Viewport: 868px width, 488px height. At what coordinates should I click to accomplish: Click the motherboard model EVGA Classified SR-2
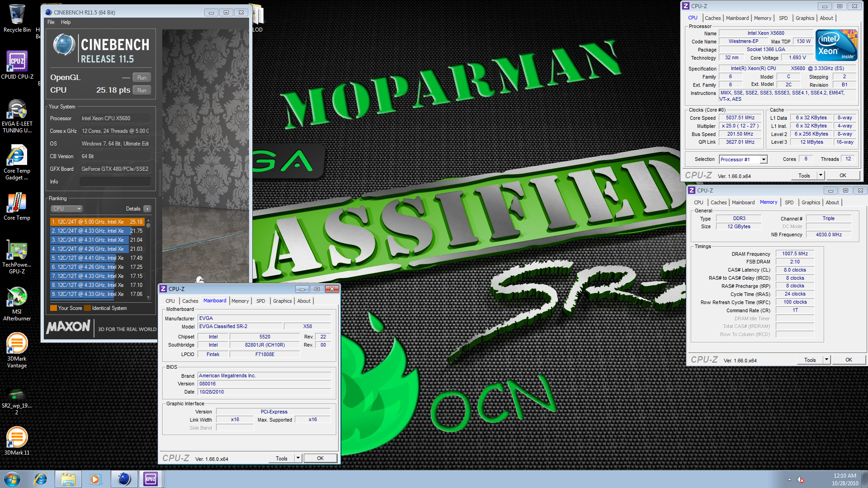click(240, 326)
